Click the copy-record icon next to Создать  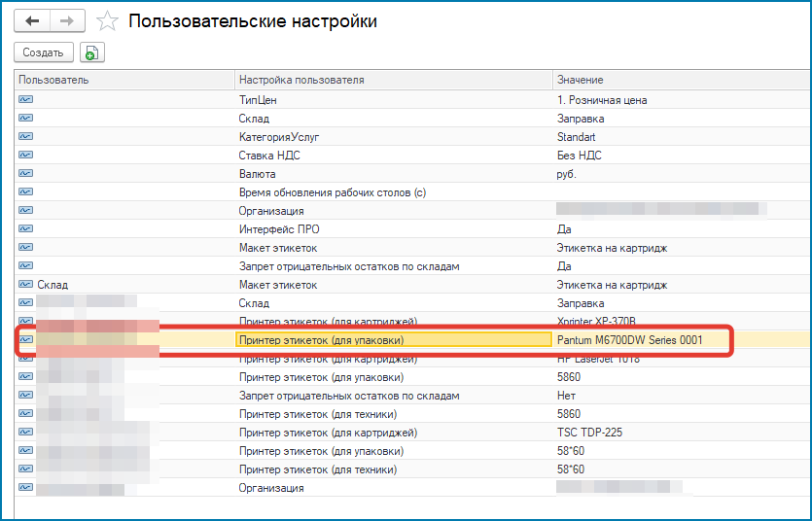point(92,52)
